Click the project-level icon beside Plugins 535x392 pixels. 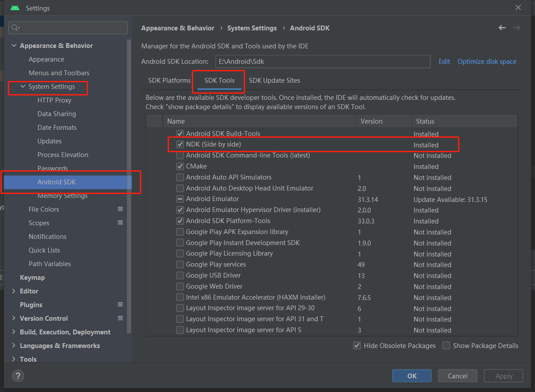click(x=121, y=304)
